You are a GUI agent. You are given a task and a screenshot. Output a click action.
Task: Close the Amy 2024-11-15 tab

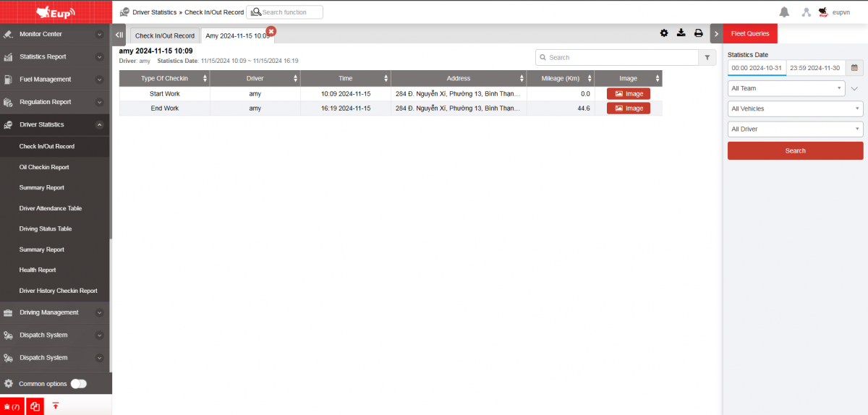point(271,30)
